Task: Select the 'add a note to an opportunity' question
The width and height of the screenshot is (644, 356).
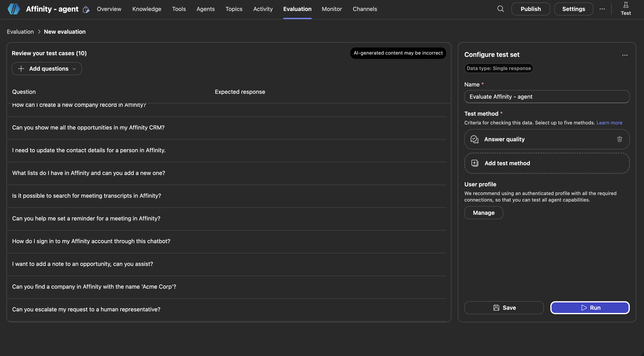Action: click(227, 264)
